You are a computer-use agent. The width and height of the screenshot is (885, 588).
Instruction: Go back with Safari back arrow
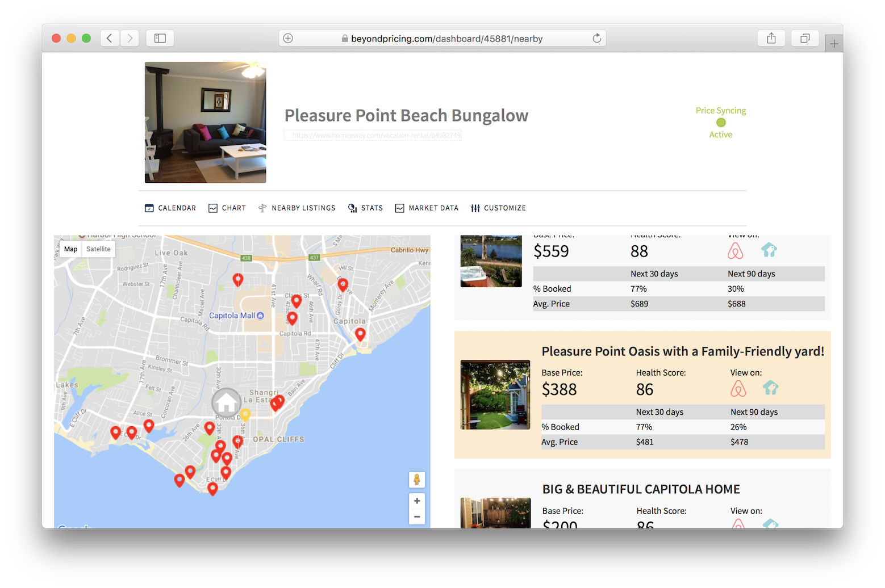coord(110,38)
